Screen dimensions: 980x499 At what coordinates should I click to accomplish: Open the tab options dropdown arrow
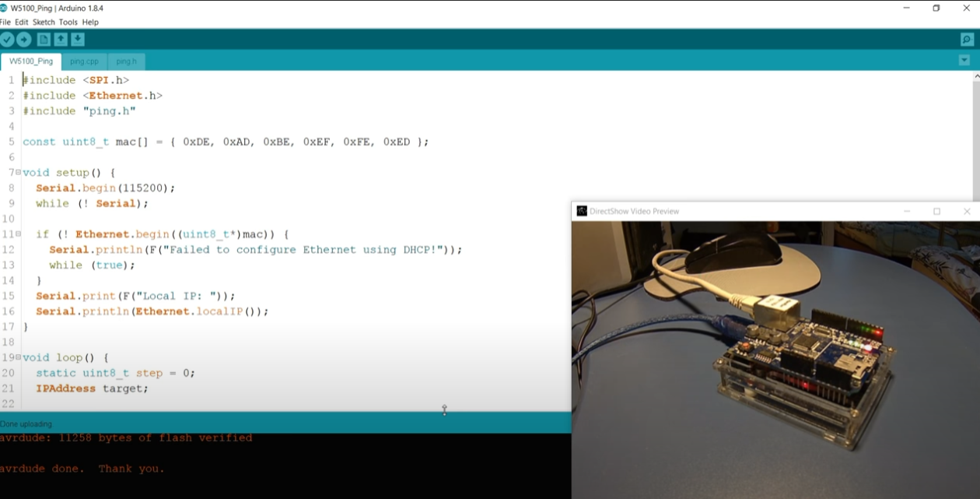[x=964, y=61]
